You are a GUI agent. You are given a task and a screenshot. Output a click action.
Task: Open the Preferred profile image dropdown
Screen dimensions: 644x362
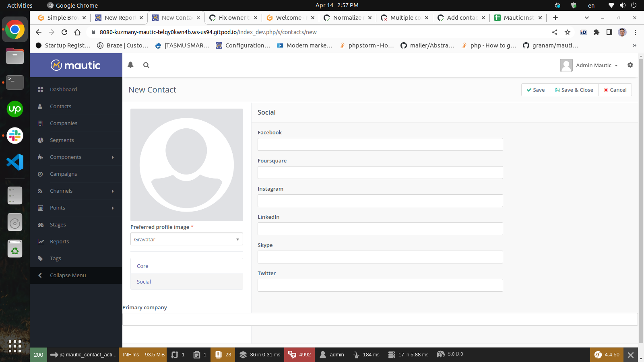click(186, 239)
